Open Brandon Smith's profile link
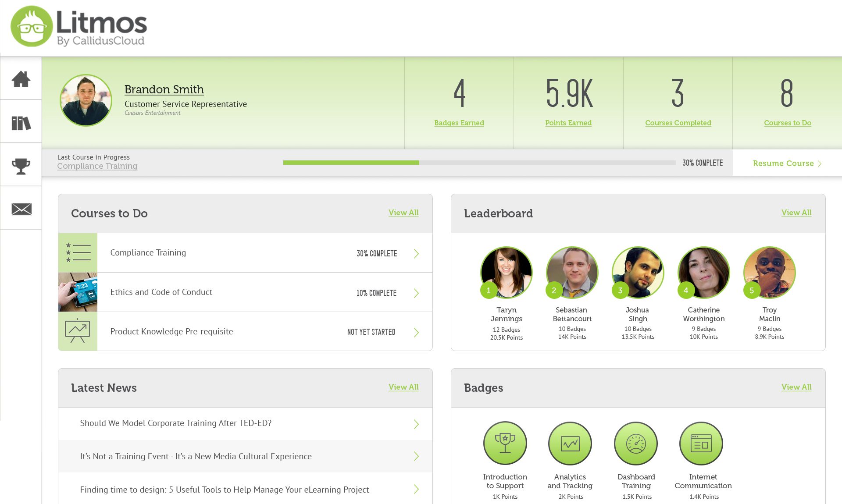 (164, 89)
